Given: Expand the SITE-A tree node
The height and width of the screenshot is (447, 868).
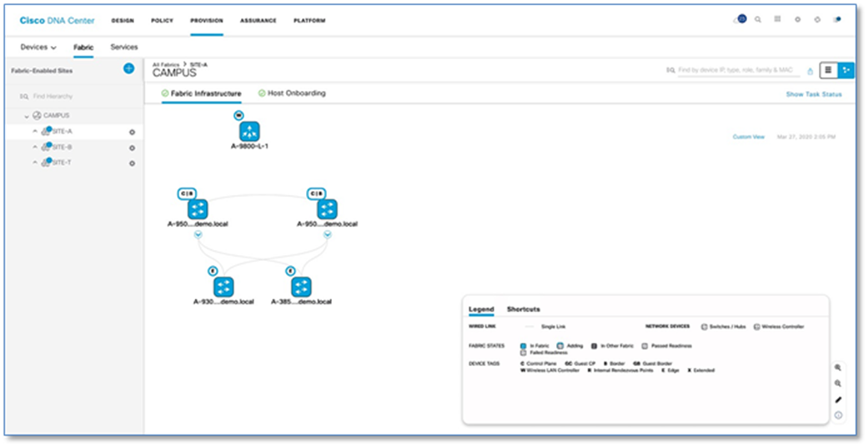Looking at the screenshot, I should (35, 131).
